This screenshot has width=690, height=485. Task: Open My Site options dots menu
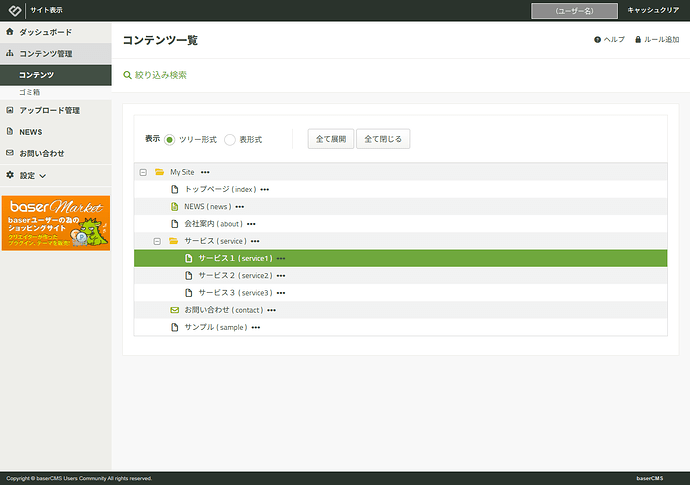[205, 172]
